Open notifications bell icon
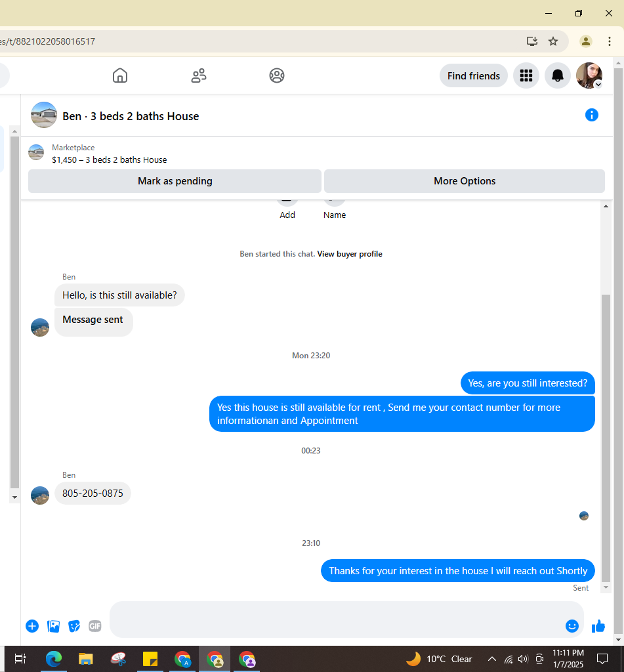The width and height of the screenshot is (624, 672). click(557, 75)
